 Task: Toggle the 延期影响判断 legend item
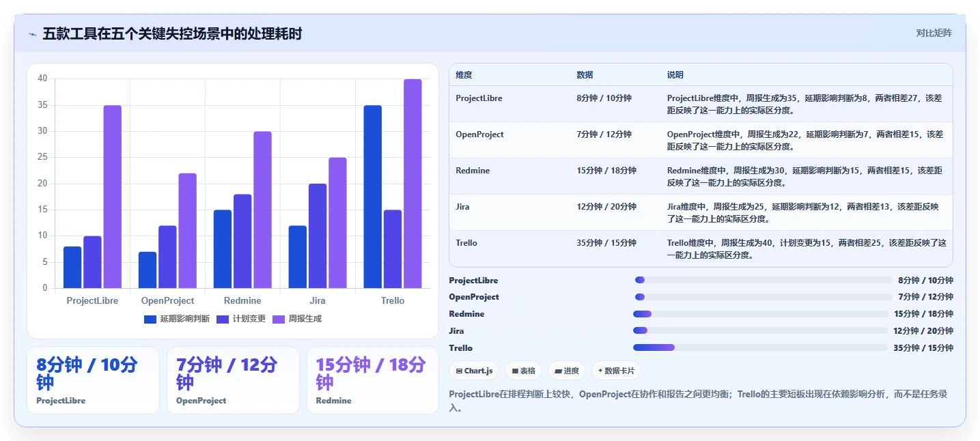[177, 319]
